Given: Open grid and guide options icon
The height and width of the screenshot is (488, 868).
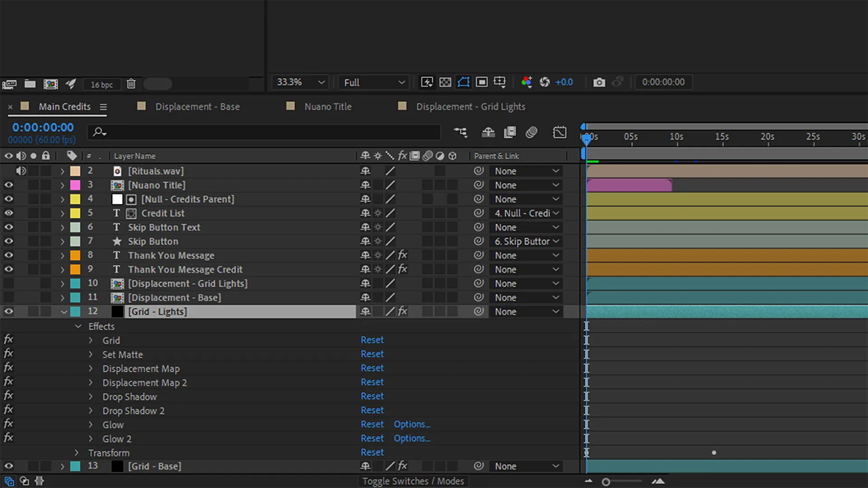Looking at the screenshot, I should tap(500, 82).
